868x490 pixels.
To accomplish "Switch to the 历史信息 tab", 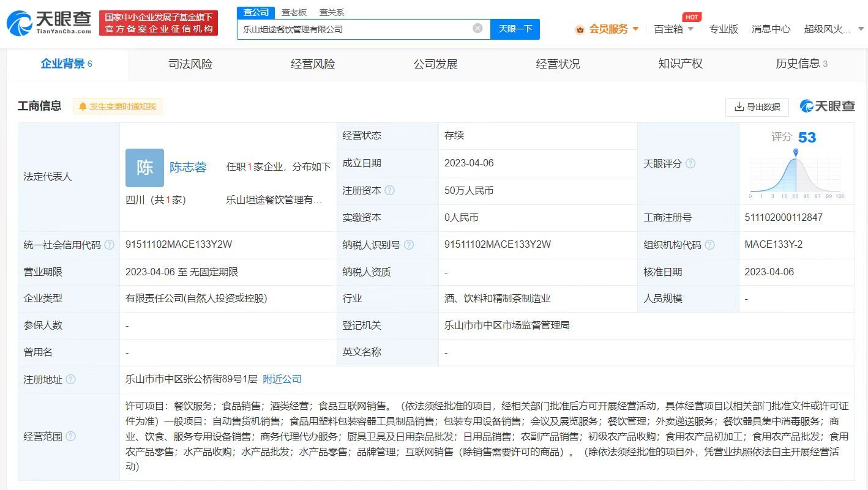I will [x=798, y=64].
